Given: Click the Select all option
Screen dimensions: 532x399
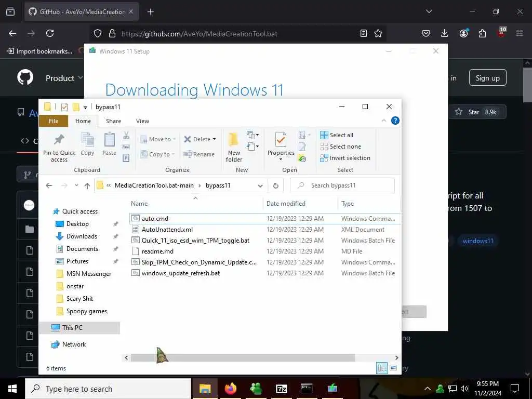Looking at the screenshot, I should [337, 135].
